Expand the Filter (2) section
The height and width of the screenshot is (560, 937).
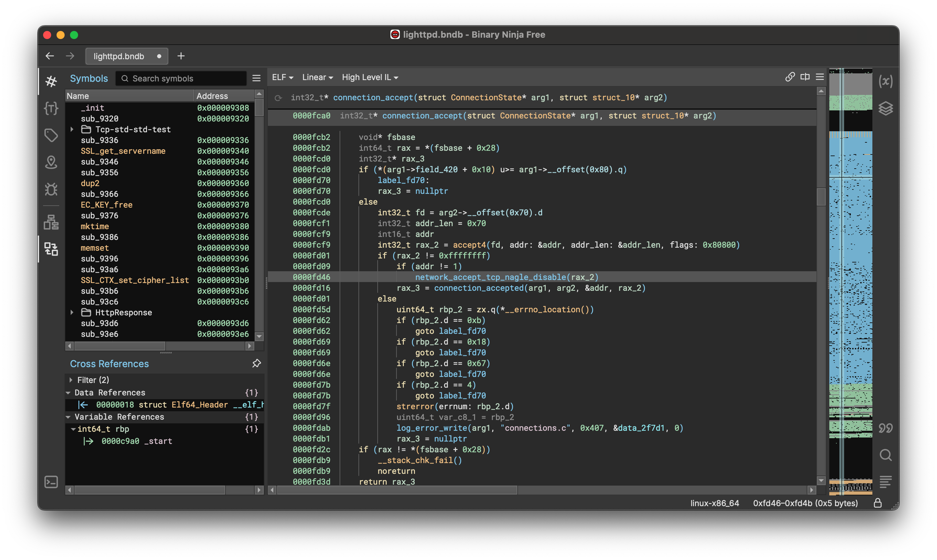pyautogui.click(x=71, y=380)
